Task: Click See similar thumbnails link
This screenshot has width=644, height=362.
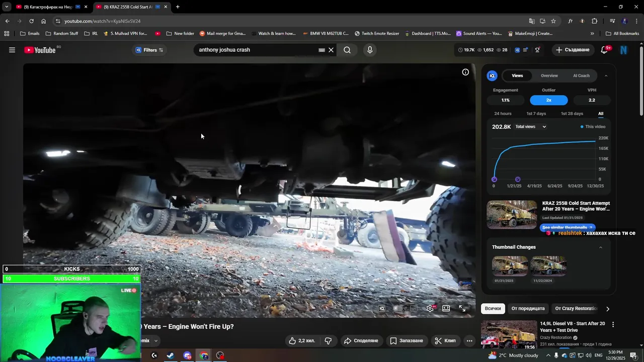Action: click(567, 227)
